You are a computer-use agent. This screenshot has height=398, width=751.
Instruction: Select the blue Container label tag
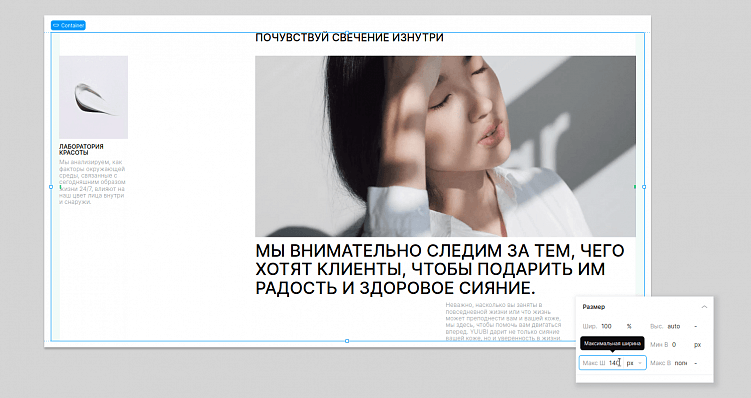coord(68,25)
